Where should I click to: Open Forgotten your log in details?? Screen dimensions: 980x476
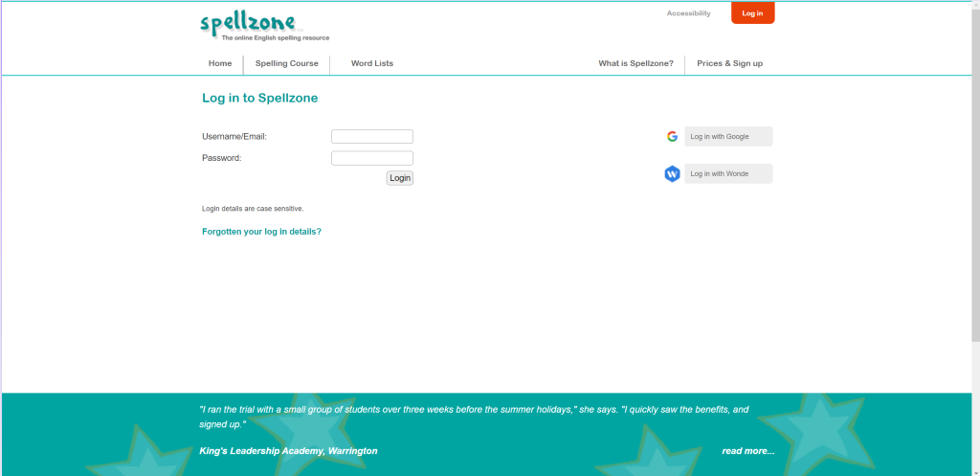[x=261, y=232]
